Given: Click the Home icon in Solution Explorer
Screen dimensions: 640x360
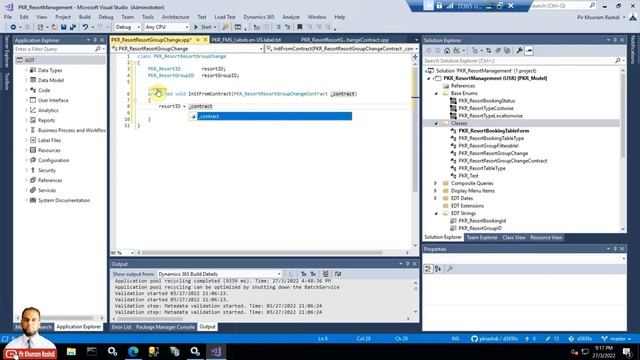Looking at the screenshot, I should (447, 51).
